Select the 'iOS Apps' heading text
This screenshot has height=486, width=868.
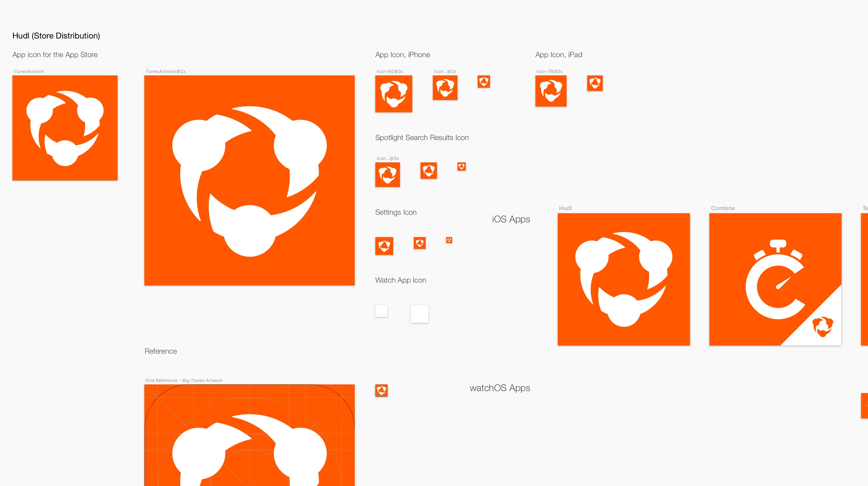[511, 219]
